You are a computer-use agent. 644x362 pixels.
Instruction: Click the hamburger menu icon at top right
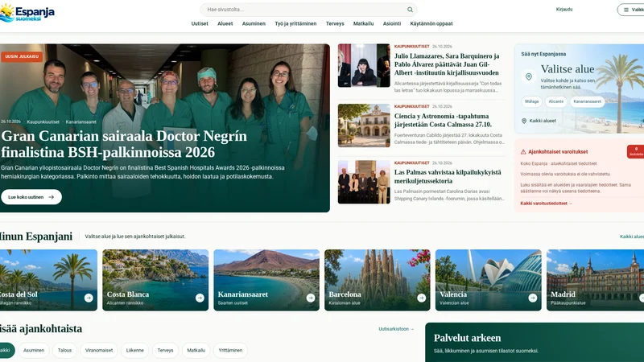[626, 10]
